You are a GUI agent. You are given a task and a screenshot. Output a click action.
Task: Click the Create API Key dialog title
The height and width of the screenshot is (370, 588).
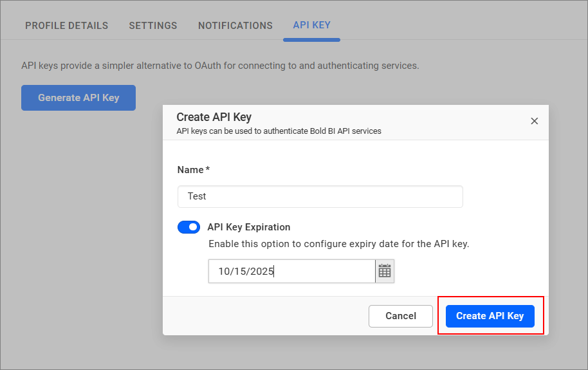(x=214, y=117)
